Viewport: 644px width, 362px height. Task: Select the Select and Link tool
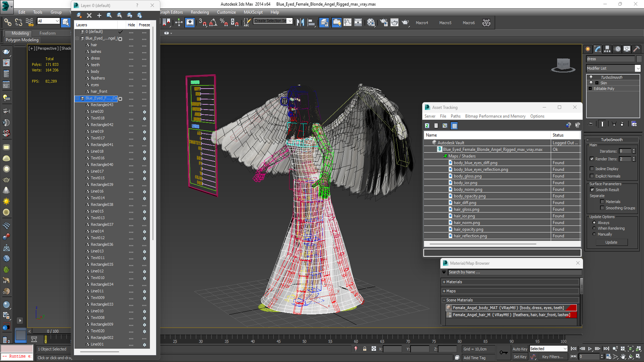(7, 22)
